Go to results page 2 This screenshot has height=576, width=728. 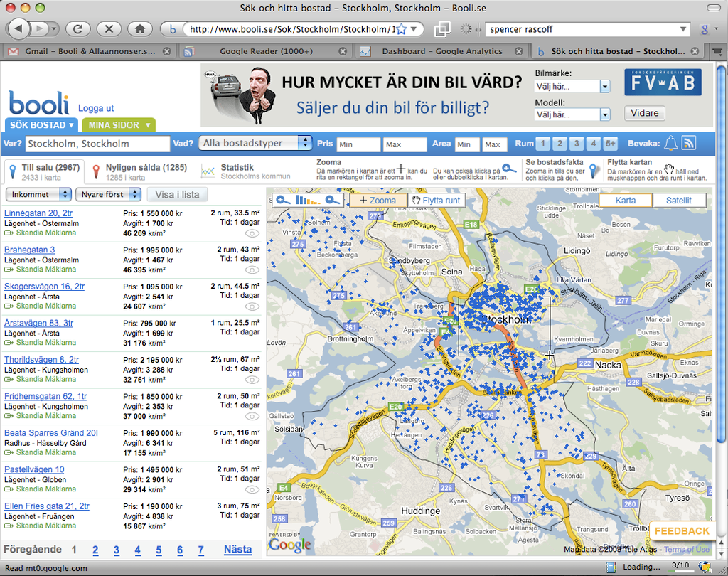(95, 550)
